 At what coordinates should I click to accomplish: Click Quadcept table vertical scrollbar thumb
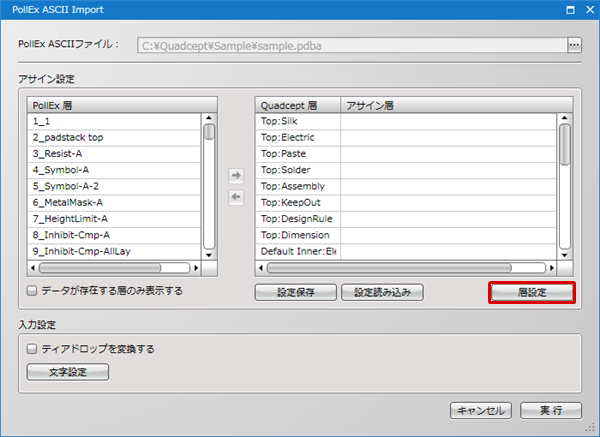[565, 144]
